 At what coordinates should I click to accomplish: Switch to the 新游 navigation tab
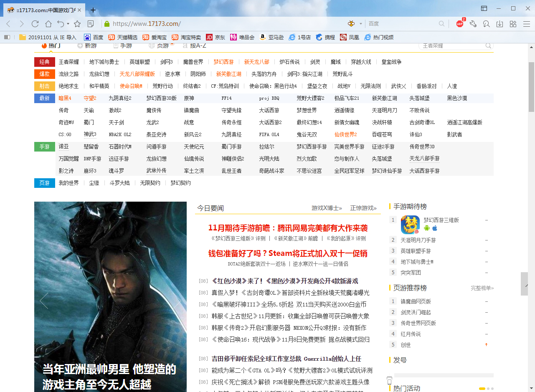point(88,46)
